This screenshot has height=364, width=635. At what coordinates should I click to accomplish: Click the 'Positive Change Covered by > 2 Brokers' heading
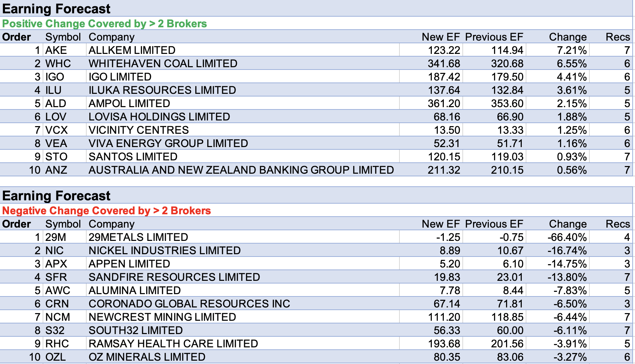[x=104, y=24]
